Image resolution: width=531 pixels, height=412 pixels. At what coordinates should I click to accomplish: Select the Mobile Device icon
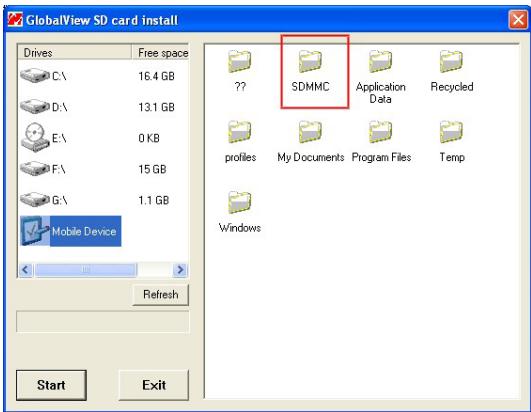click(x=35, y=231)
